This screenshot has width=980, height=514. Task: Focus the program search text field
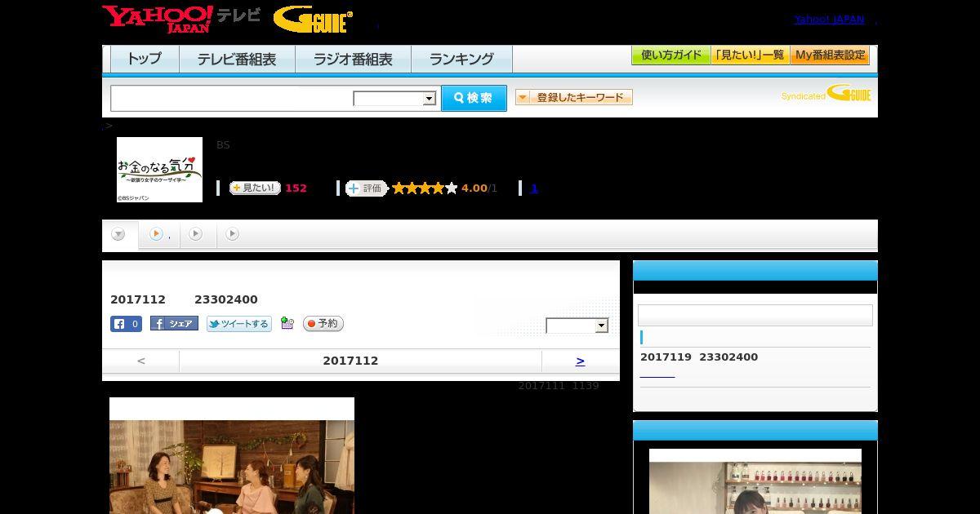(x=232, y=98)
